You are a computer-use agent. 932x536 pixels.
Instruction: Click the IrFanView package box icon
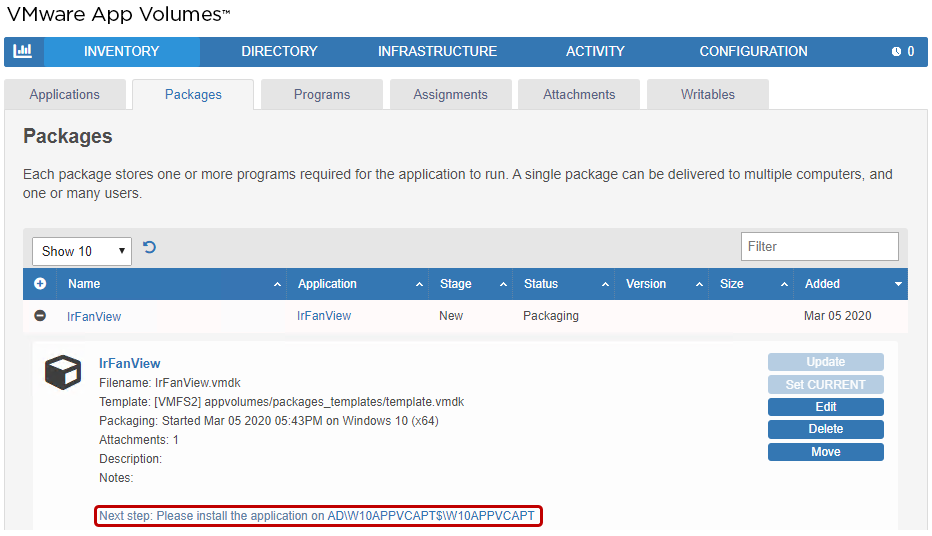[x=63, y=373]
